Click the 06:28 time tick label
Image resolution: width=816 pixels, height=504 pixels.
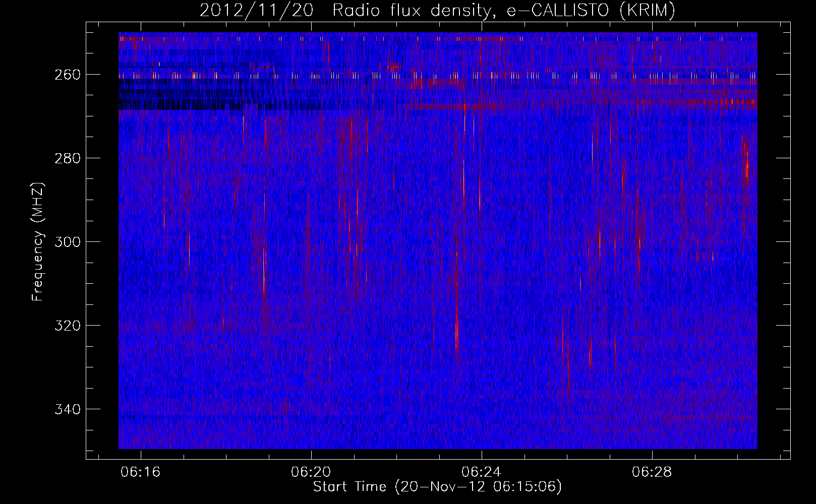(652, 472)
